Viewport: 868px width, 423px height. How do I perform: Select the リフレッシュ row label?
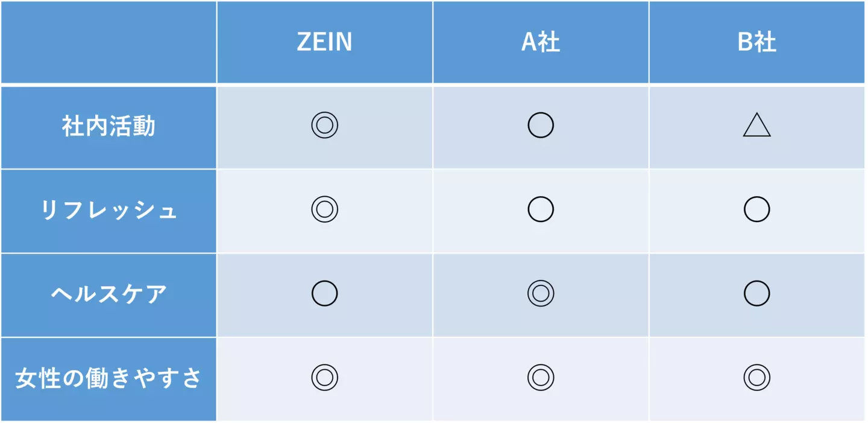point(108,211)
